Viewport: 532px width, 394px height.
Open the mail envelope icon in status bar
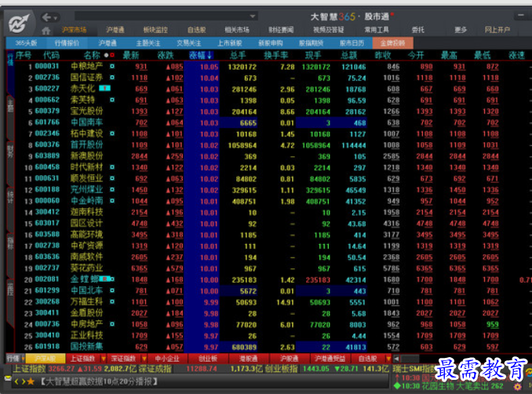click(8, 378)
